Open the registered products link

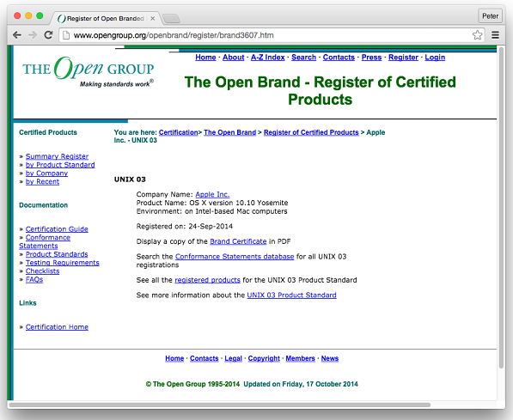tap(207, 280)
